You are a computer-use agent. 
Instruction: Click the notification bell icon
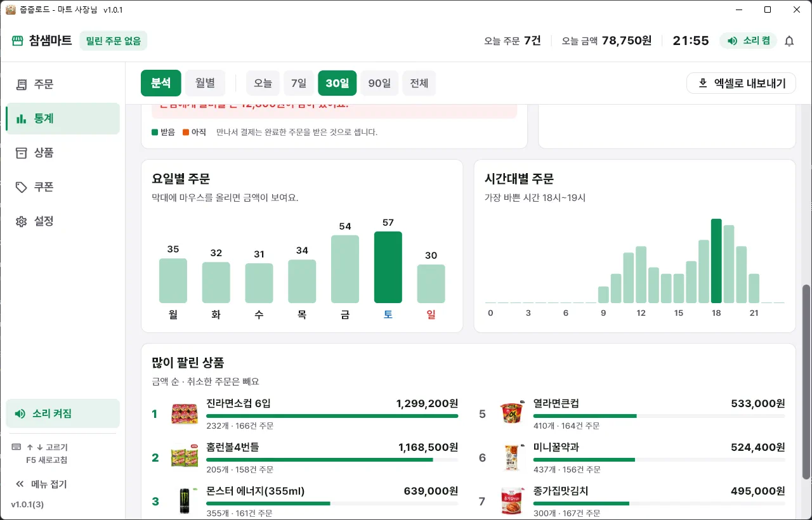point(789,41)
